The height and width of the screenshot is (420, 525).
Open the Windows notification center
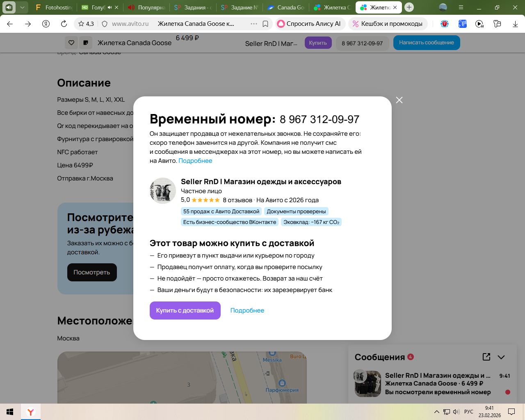click(511, 412)
